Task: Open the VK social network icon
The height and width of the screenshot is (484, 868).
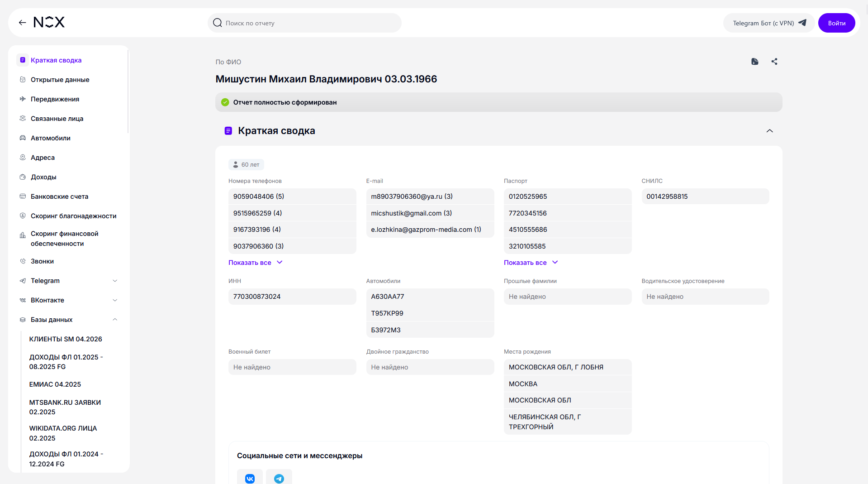Action: click(250, 478)
